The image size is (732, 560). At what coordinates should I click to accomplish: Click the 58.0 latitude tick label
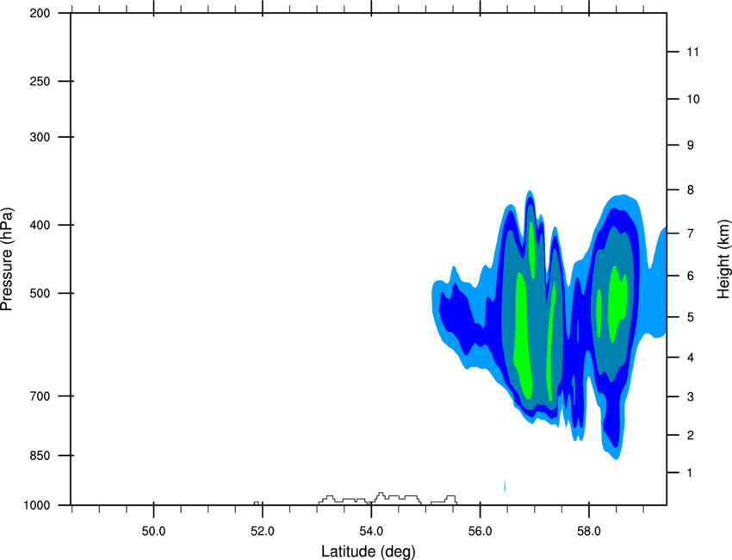pyautogui.click(x=589, y=531)
